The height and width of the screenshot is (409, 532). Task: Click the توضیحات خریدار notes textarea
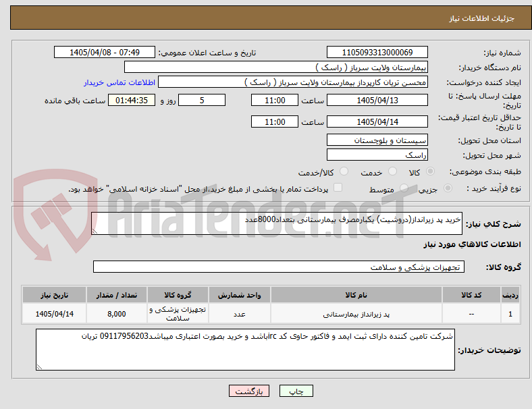tap(245, 350)
